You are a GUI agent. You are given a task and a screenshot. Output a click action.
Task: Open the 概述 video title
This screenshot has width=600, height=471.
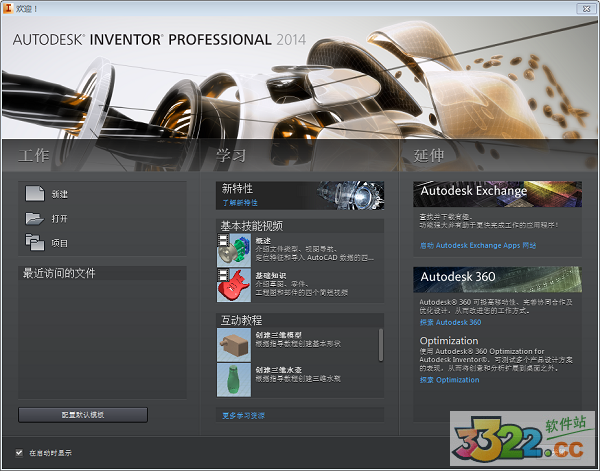[263, 241]
